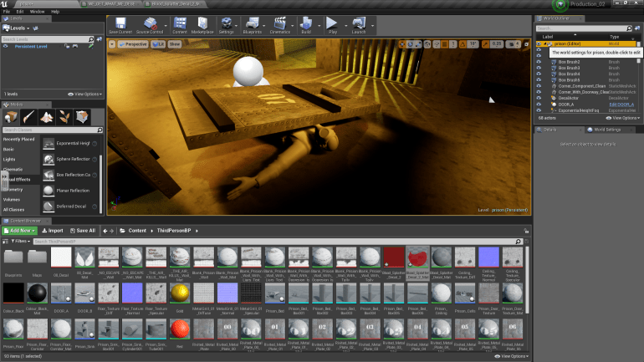Maximize the viewport with the corner icon
Viewport: 644px width, 362px height.
[x=526, y=44]
